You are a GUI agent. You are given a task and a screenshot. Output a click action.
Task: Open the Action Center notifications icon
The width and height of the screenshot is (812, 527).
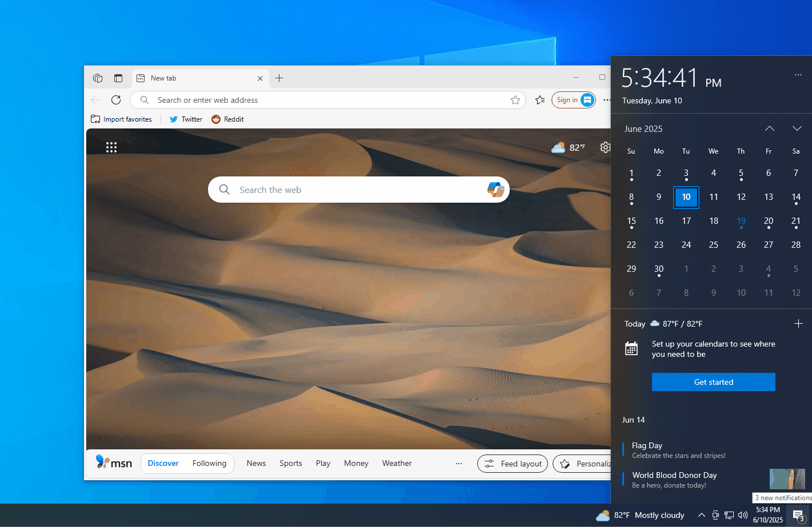(798, 515)
